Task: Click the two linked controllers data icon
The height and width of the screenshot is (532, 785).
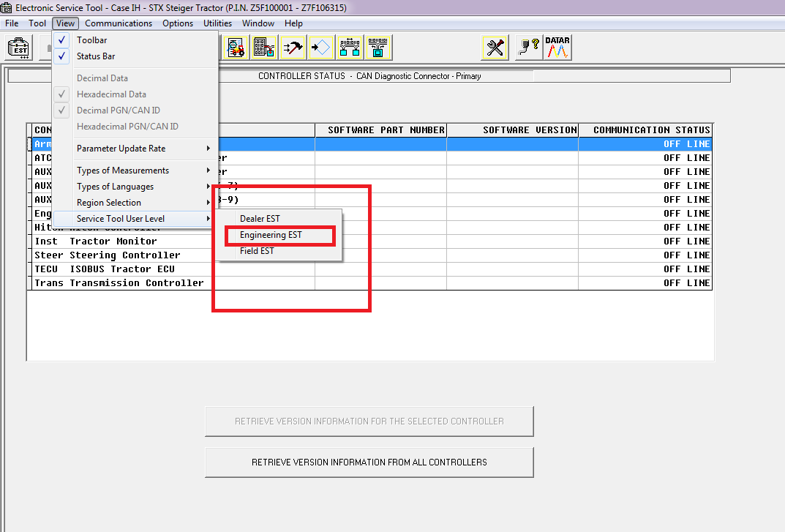Action: 350,48
